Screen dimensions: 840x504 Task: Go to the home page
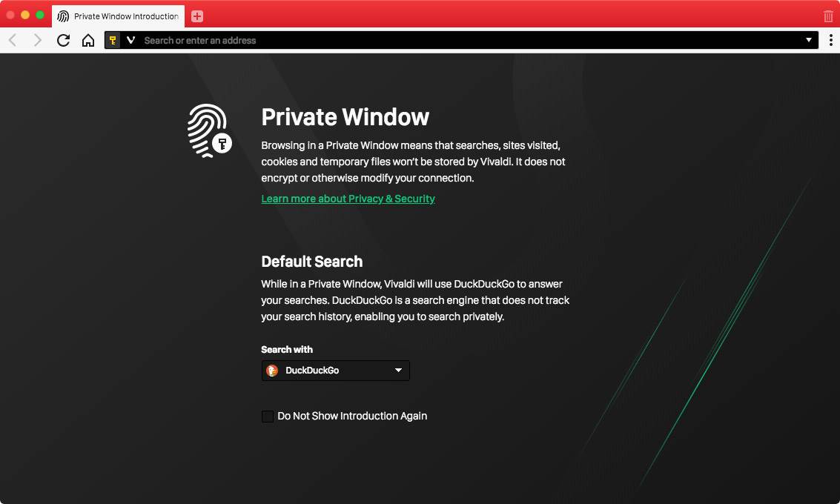click(x=87, y=40)
